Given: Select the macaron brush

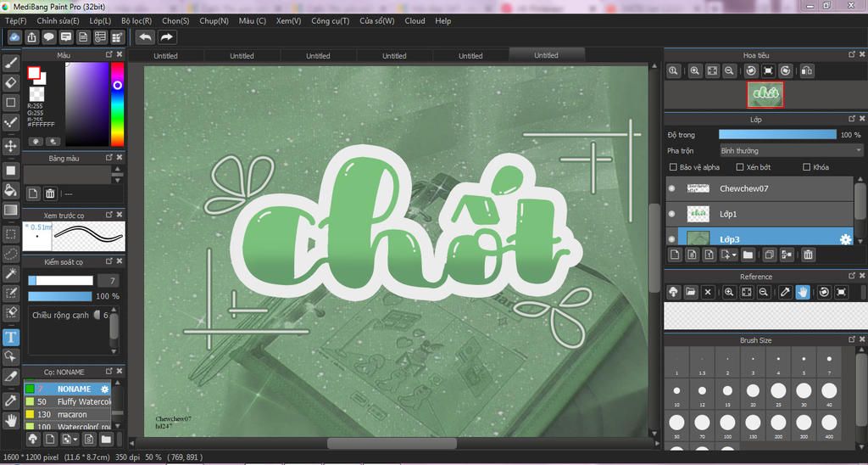Looking at the screenshot, I should (x=68, y=415).
